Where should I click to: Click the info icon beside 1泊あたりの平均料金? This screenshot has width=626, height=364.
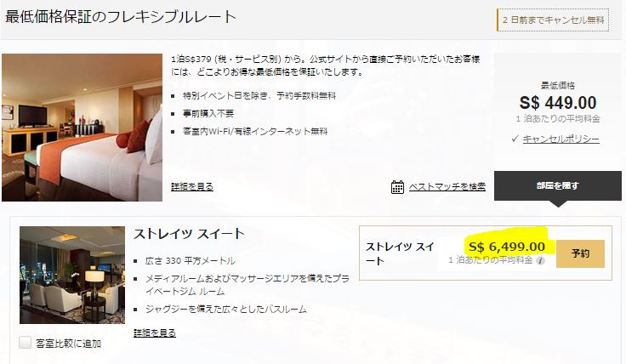pos(540,260)
